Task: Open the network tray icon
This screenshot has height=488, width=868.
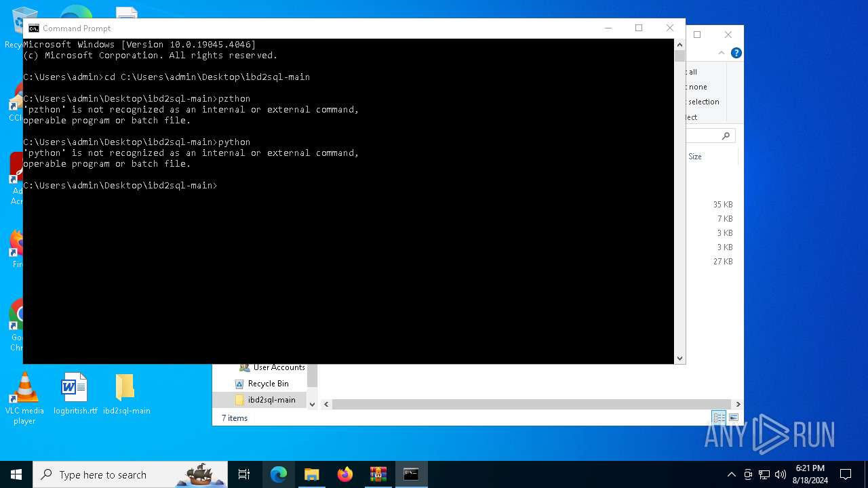Action: coord(764,474)
